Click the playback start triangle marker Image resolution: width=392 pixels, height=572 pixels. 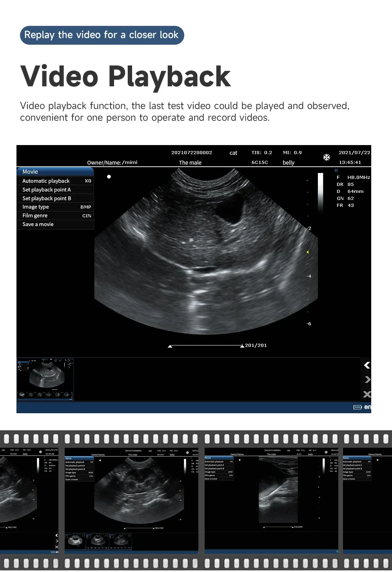point(170,346)
